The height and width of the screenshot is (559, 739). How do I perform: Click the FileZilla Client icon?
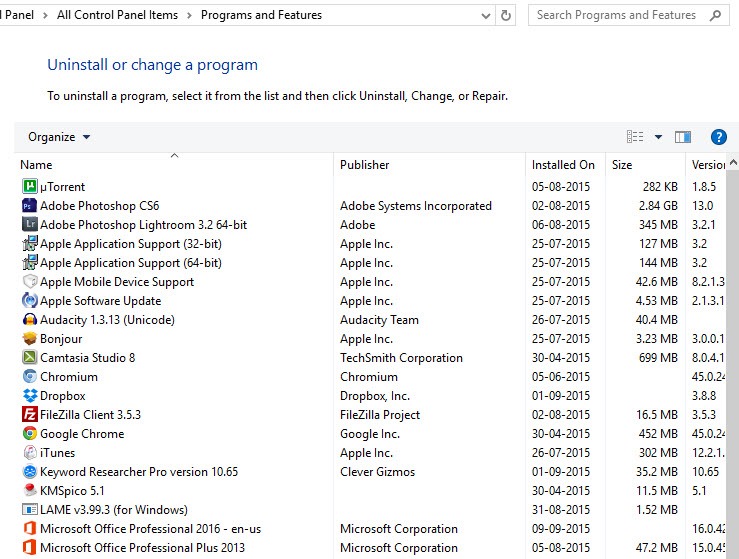(30, 414)
